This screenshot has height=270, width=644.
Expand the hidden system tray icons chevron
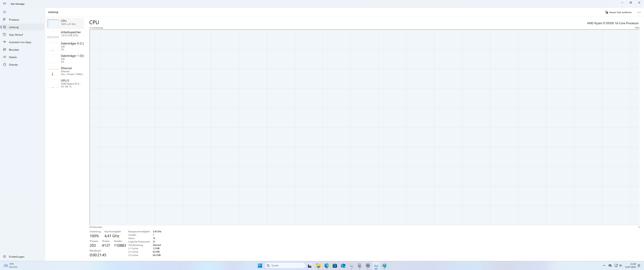[604, 265]
